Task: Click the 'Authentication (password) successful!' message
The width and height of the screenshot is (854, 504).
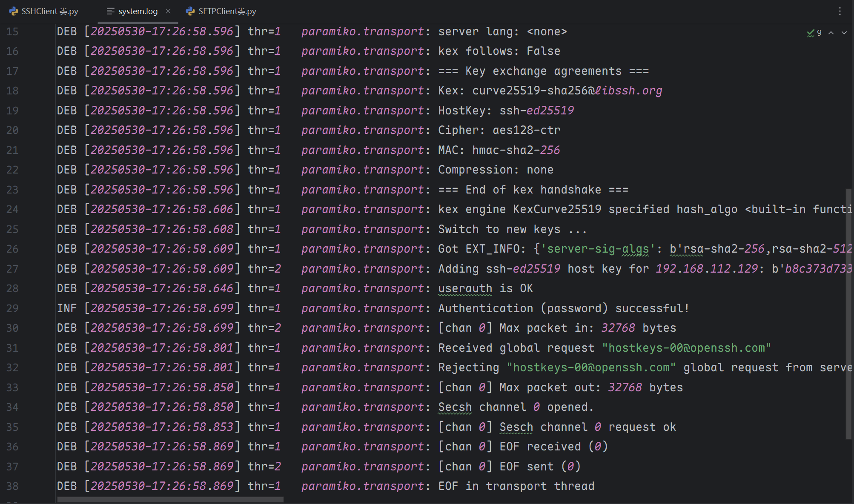Action: coord(563,308)
